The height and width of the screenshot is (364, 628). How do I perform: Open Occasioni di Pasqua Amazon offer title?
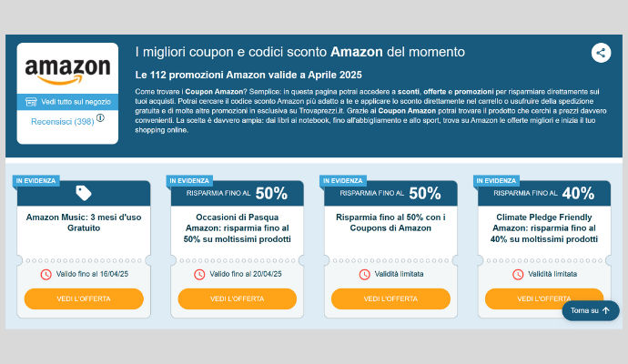[237, 231]
